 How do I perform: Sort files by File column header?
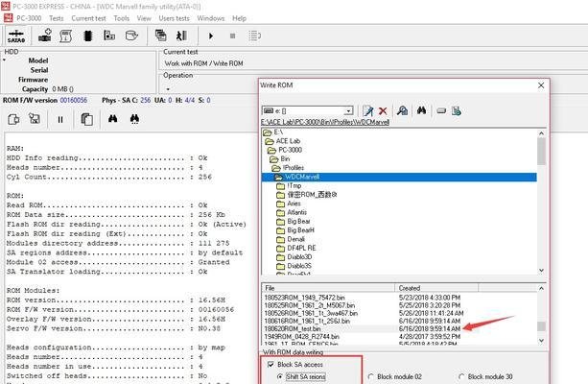click(x=328, y=288)
